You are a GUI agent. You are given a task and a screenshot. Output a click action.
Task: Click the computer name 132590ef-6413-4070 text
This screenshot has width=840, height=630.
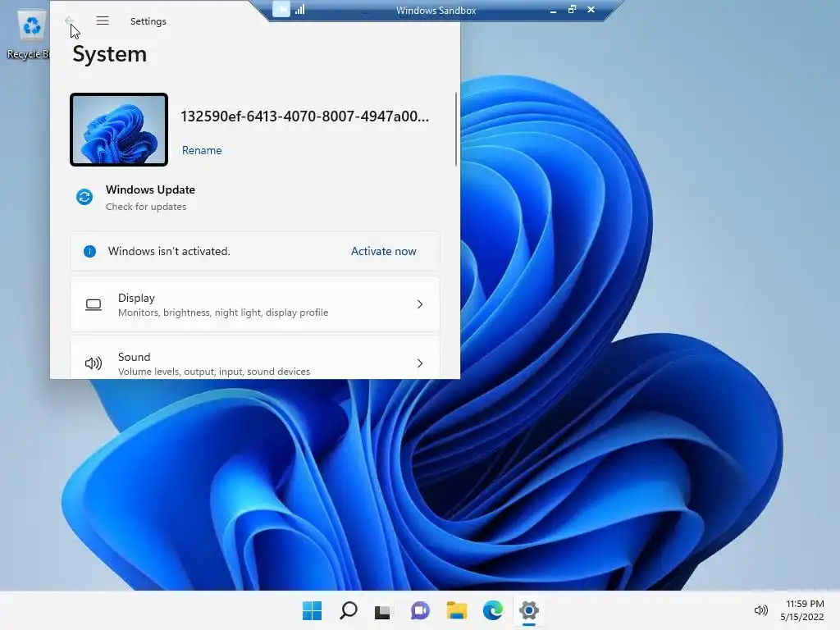click(305, 116)
